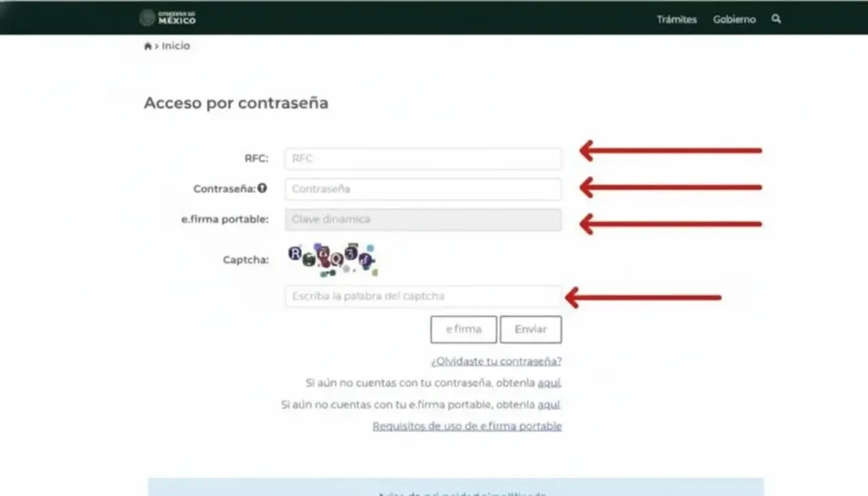This screenshot has height=496, width=868.
Task: Click the Enviar button
Action: 531,329
